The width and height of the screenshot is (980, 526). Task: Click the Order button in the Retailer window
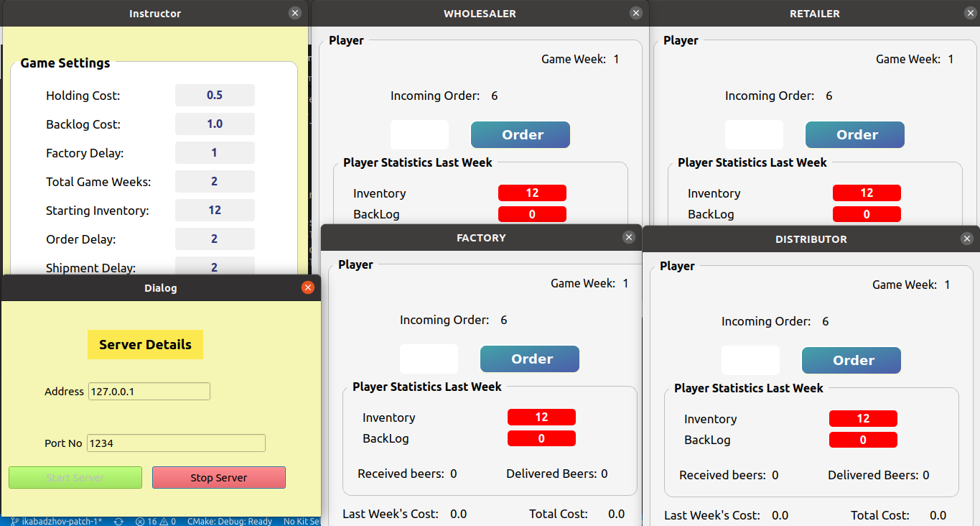coord(855,134)
